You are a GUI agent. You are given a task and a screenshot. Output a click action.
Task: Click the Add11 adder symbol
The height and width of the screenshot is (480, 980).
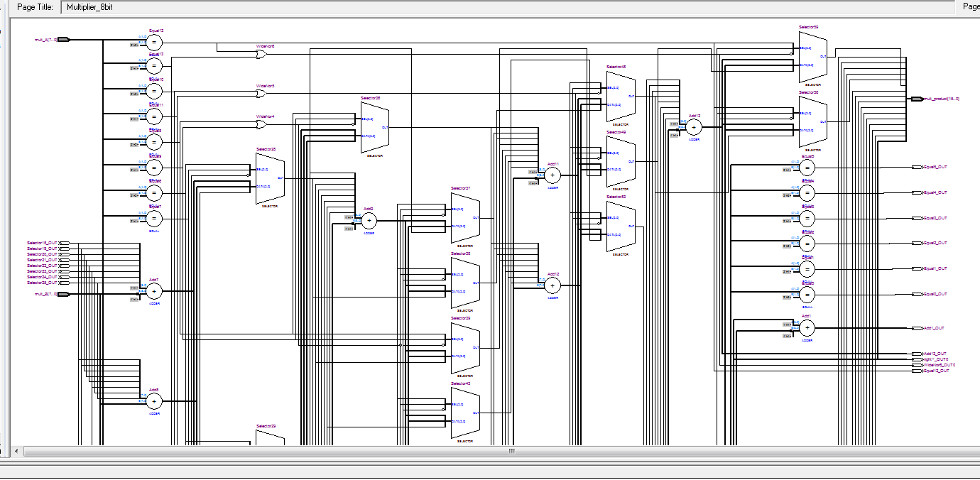[x=552, y=175]
